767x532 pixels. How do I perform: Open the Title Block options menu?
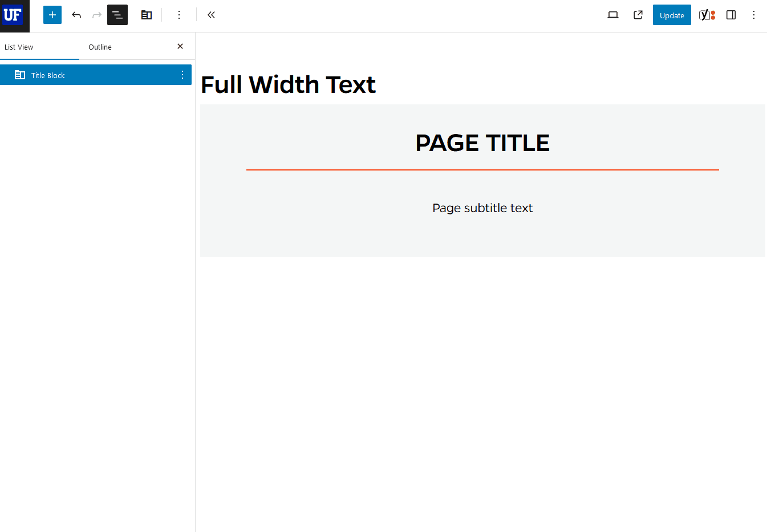[182, 75]
